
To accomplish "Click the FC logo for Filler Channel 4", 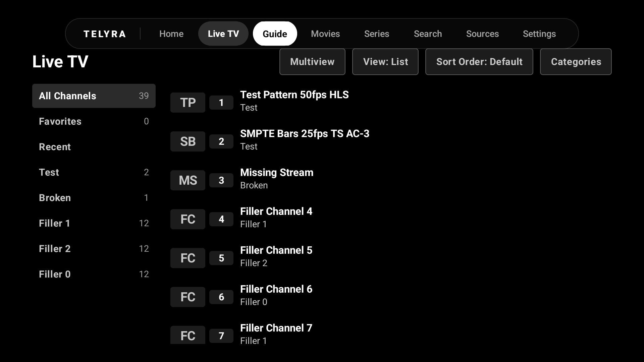I will [188, 219].
